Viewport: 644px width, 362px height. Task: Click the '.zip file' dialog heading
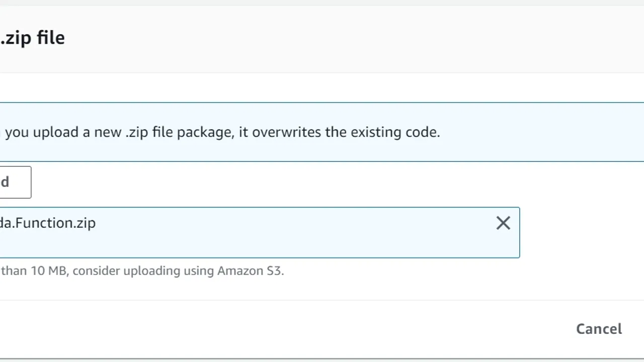(33, 38)
